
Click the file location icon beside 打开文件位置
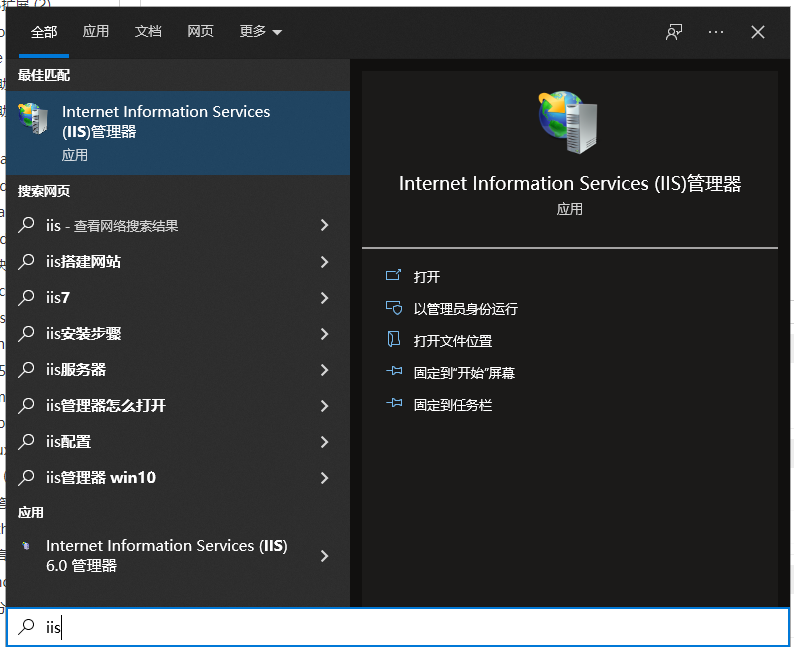(393, 339)
